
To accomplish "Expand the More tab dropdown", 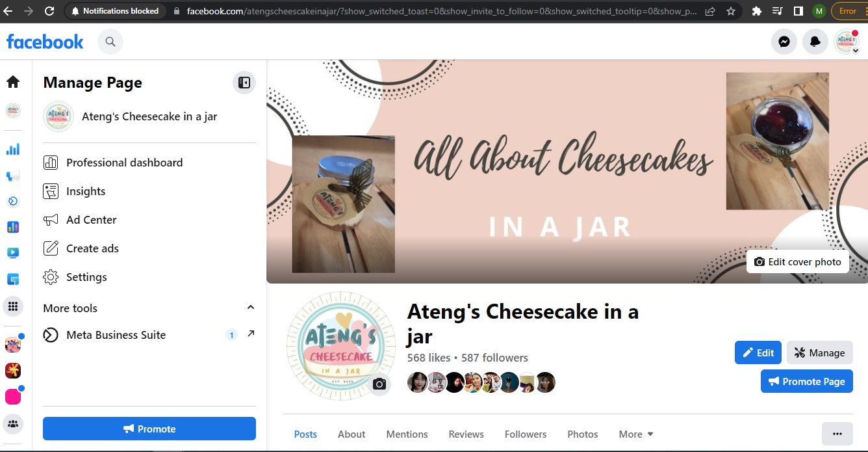I will coord(636,434).
